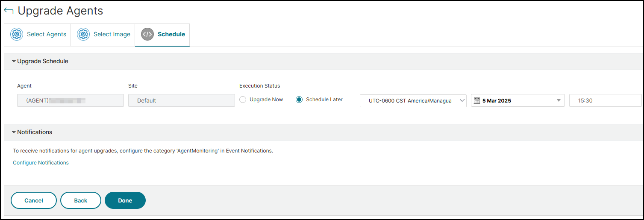The height and width of the screenshot is (220, 644).
Task: Select the Schedule Later radio button
Action: pos(299,100)
